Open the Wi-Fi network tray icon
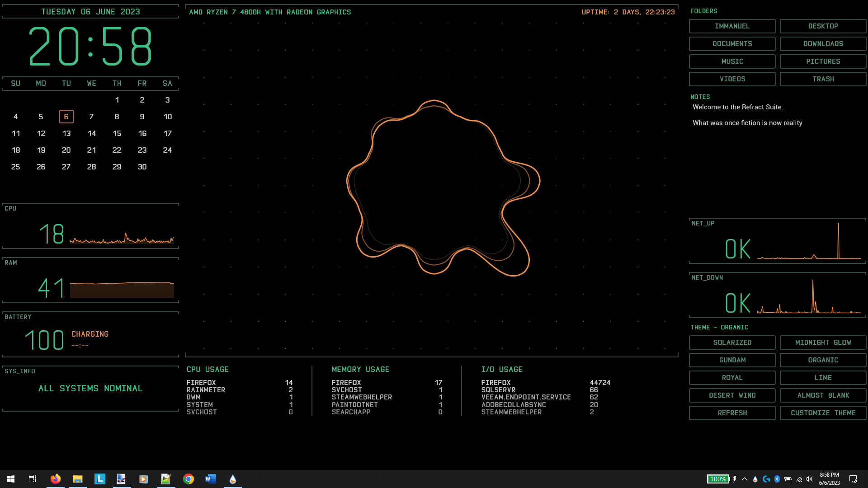The height and width of the screenshot is (488, 868). tap(799, 479)
